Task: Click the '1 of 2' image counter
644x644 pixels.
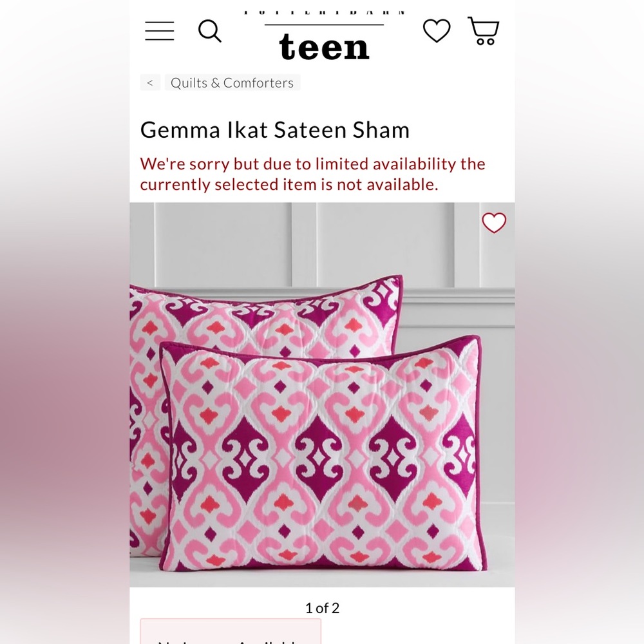Action: click(323, 608)
